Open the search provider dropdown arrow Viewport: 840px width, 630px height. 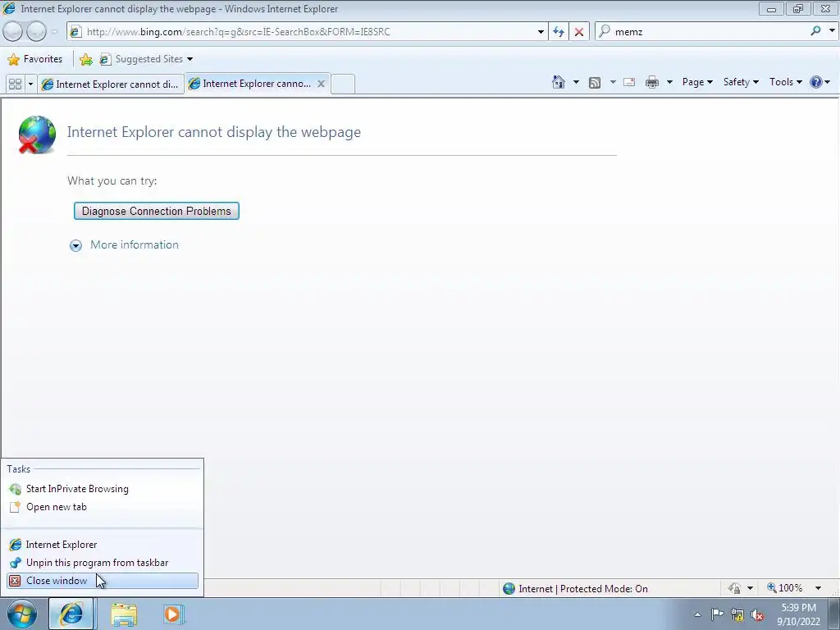(x=832, y=31)
